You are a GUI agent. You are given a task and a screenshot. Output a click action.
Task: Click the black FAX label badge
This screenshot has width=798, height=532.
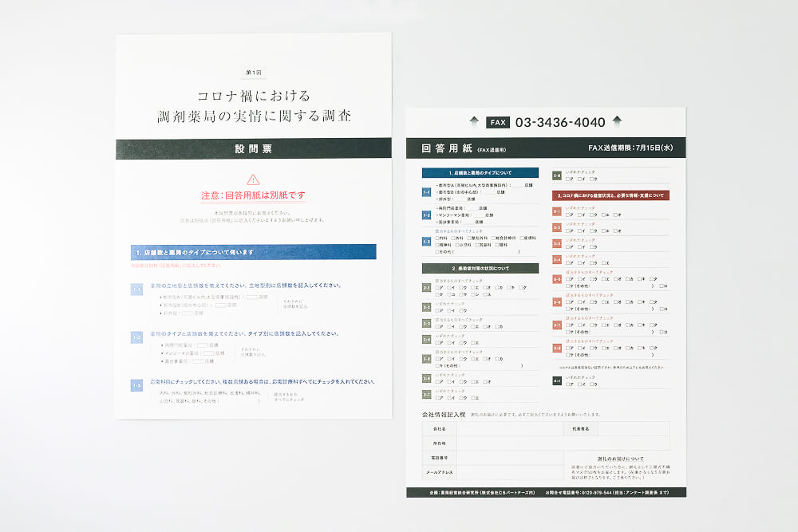point(498,123)
